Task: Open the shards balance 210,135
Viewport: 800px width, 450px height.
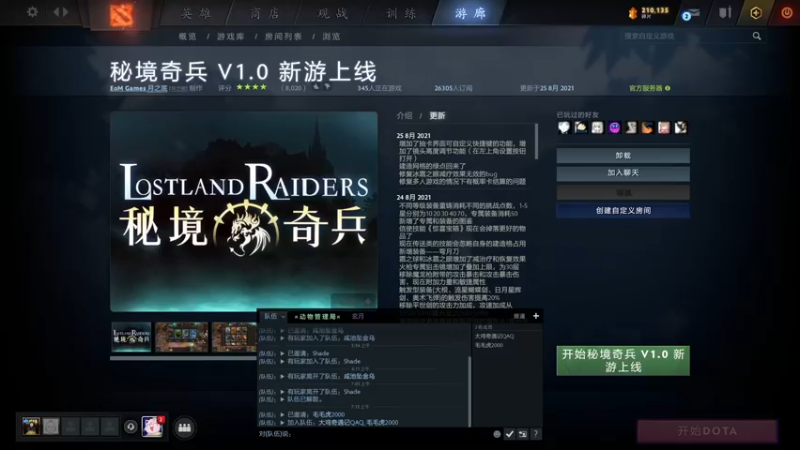Action: 648,12
